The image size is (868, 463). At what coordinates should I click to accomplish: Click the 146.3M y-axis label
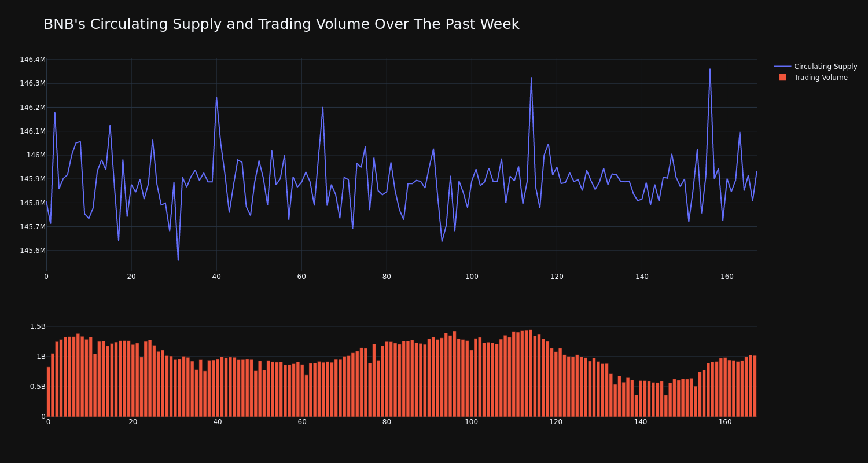click(32, 83)
